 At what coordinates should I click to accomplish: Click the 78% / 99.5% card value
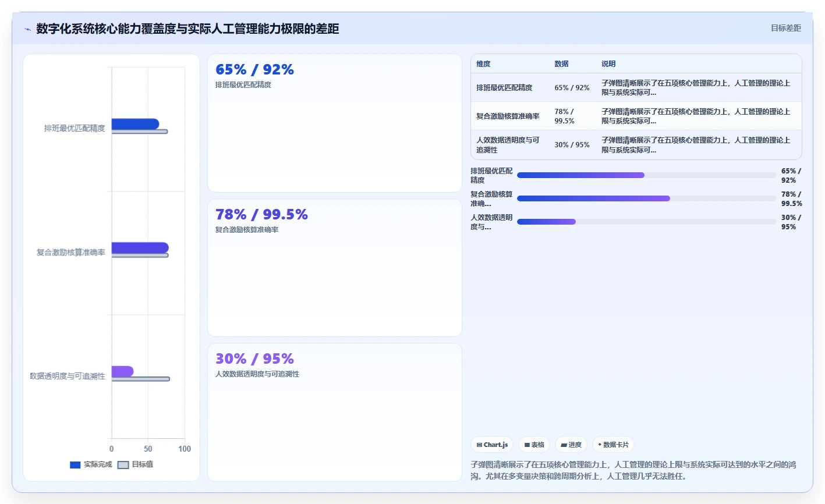point(261,215)
